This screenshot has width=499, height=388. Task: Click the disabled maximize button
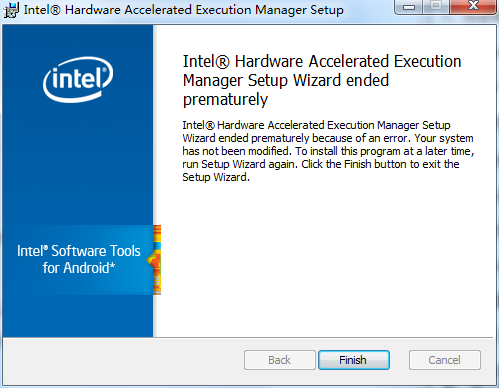point(436,7)
